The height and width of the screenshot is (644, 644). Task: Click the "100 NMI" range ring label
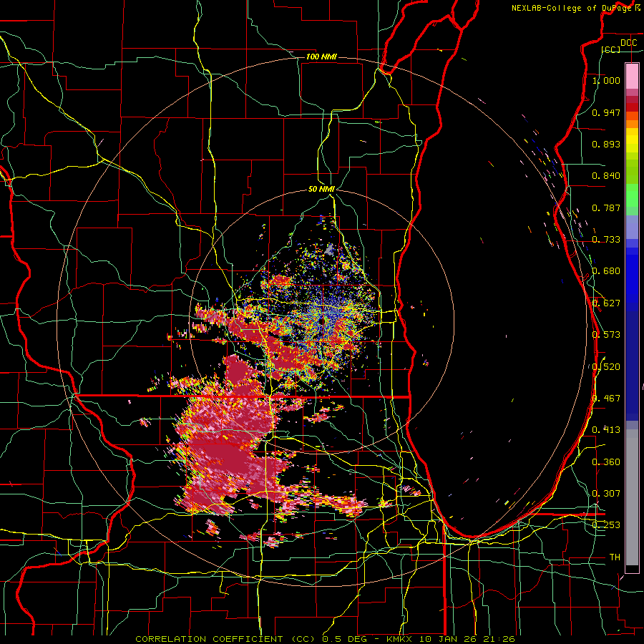321,57
